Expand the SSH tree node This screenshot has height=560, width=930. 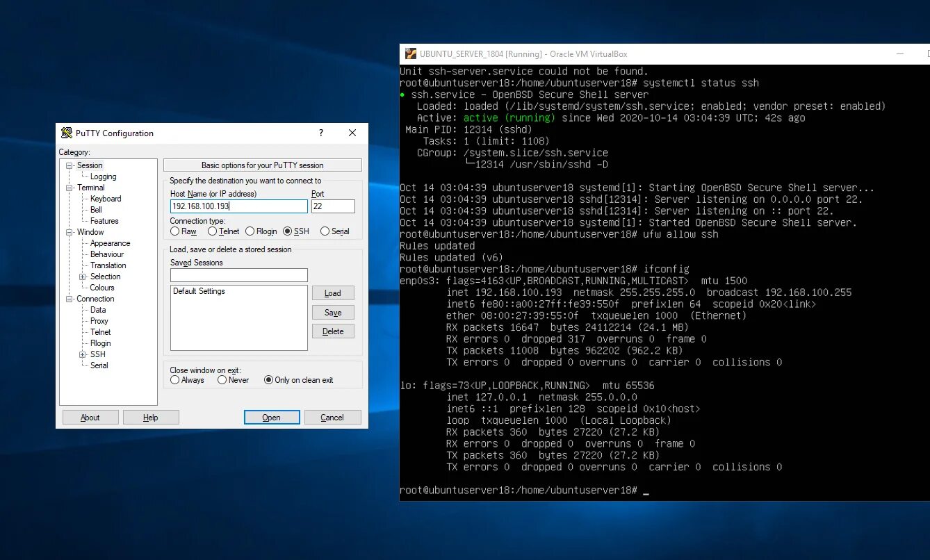pyautogui.click(x=83, y=354)
